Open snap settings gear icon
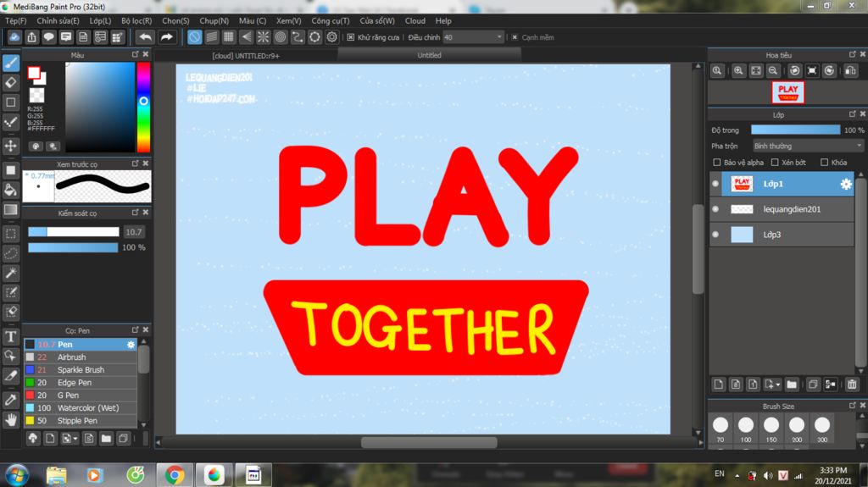Image resolution: width=868 pixels, height=487 pixels. [331, 37]
